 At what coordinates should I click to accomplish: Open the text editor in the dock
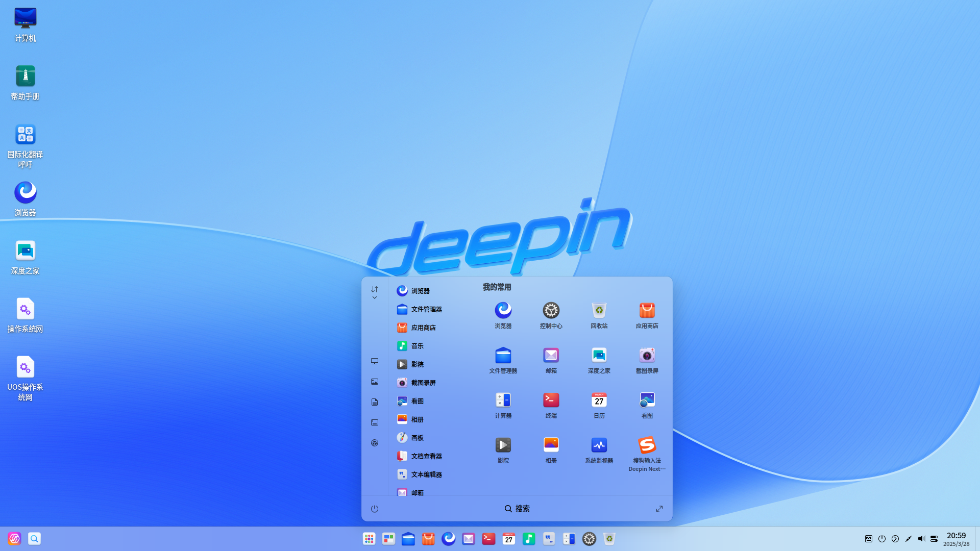tap(549, 539)
